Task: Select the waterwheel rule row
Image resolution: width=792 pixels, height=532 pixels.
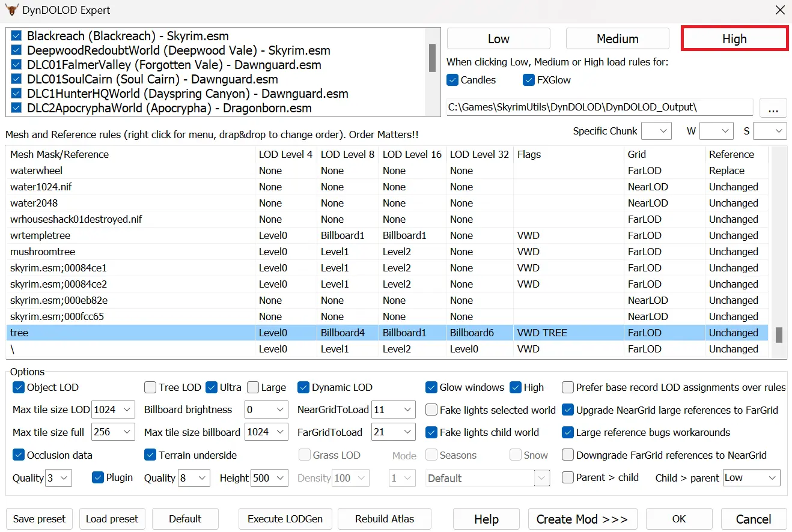Action: [x=387, y=171]
